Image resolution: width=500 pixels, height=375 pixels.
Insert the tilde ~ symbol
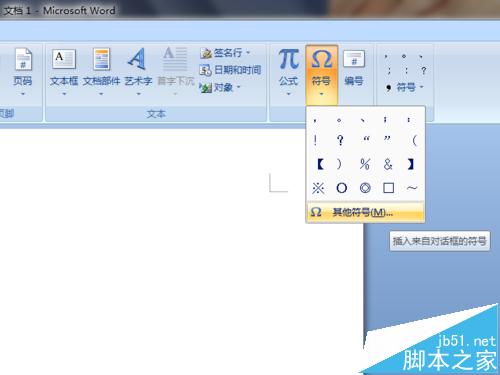(412, 188)
